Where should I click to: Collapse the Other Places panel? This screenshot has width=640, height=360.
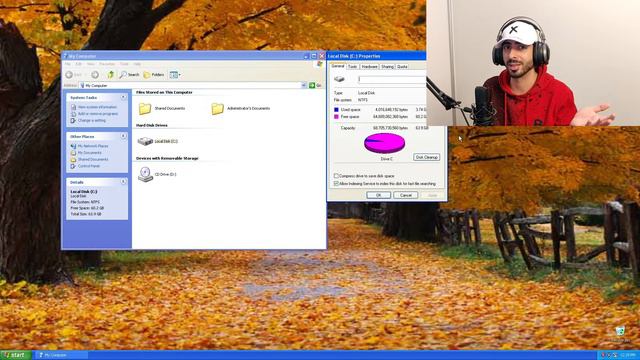[123, 136]
